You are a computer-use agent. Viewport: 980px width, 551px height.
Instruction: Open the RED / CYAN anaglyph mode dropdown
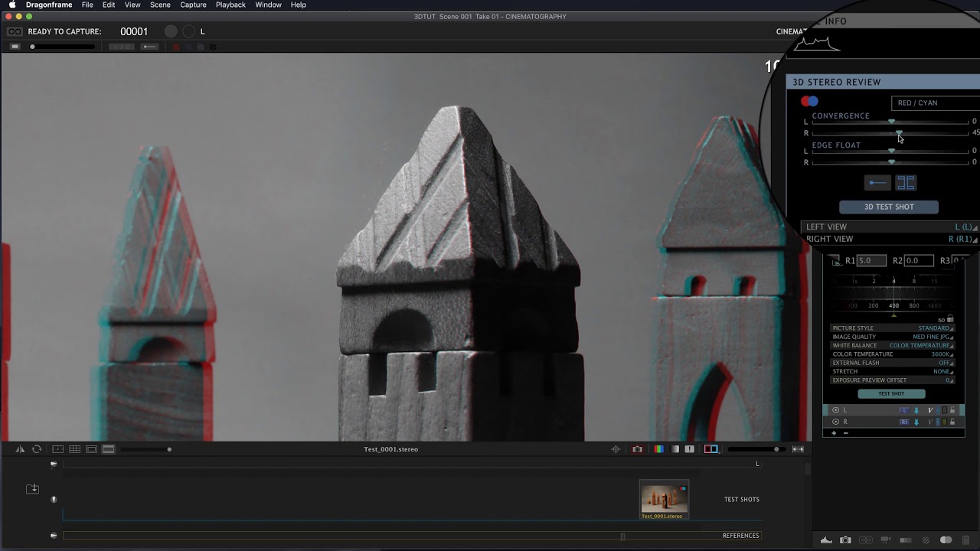936,103
